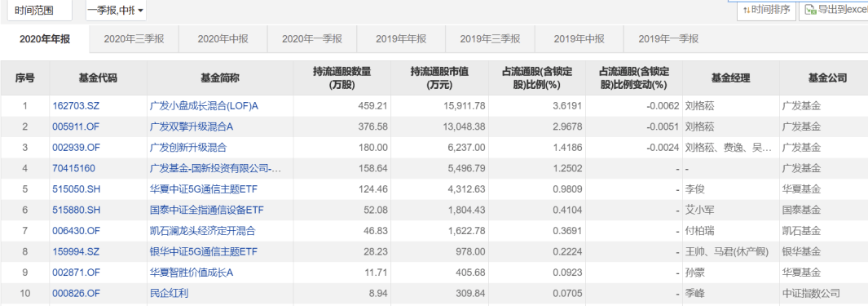Select fund company 中证指数公司 cell
The width and height of the screenshot is (868, 306).
point(824,294)
